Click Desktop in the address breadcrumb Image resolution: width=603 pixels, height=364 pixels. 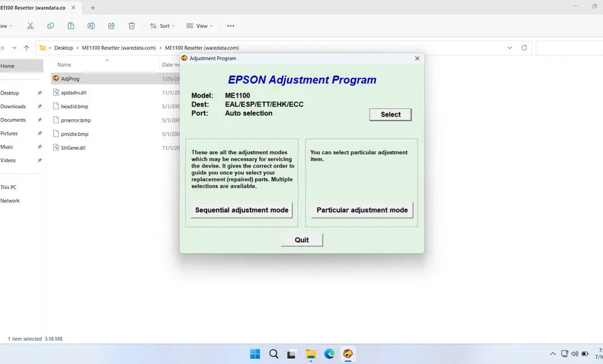click(x=64, y=48)
